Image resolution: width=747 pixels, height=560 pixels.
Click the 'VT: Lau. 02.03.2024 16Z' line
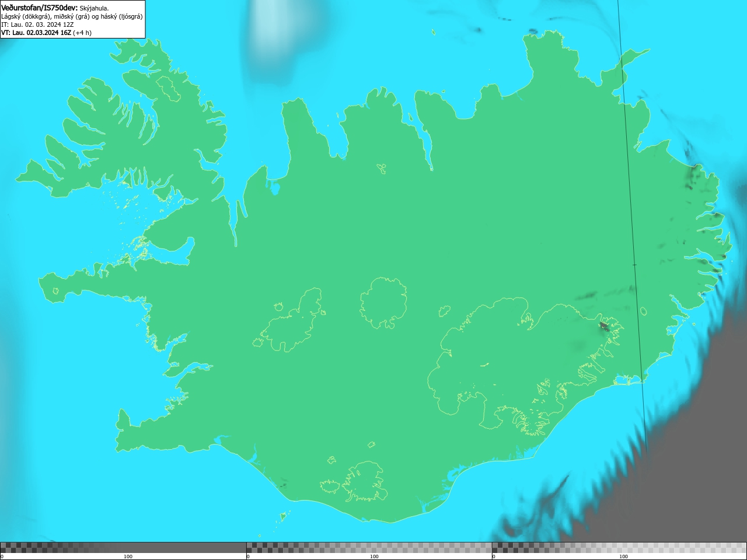click(36, 33)
